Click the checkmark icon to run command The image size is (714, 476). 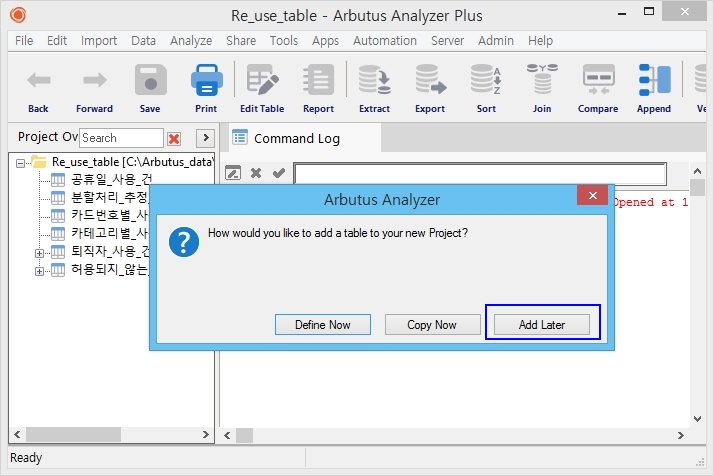point(279,173)
